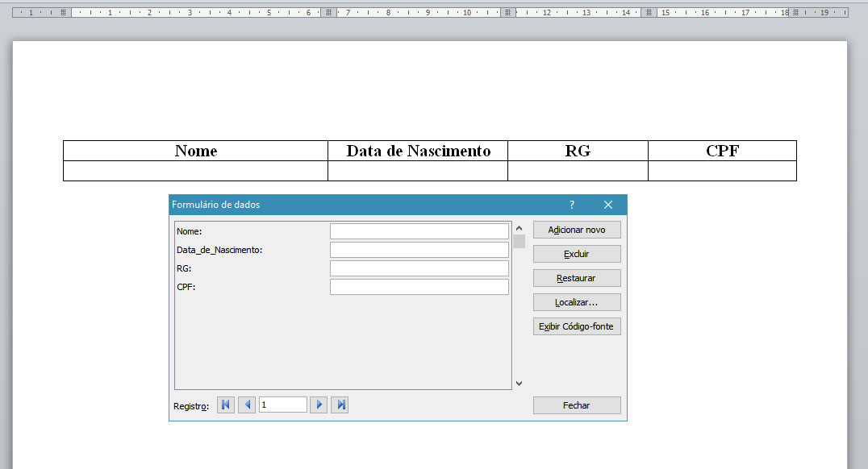Close the Formulário de dados dialog

click(x=607, y=205)
